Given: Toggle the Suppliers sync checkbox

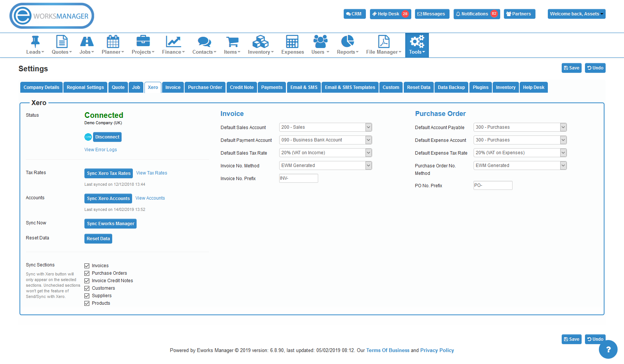Looking at the screenshot, I should tap(87, 296).
